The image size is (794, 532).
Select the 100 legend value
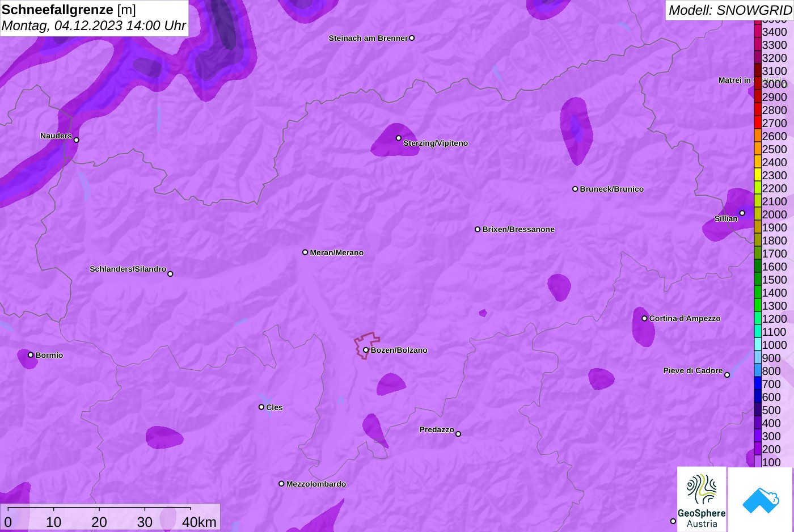click(771, 462)
